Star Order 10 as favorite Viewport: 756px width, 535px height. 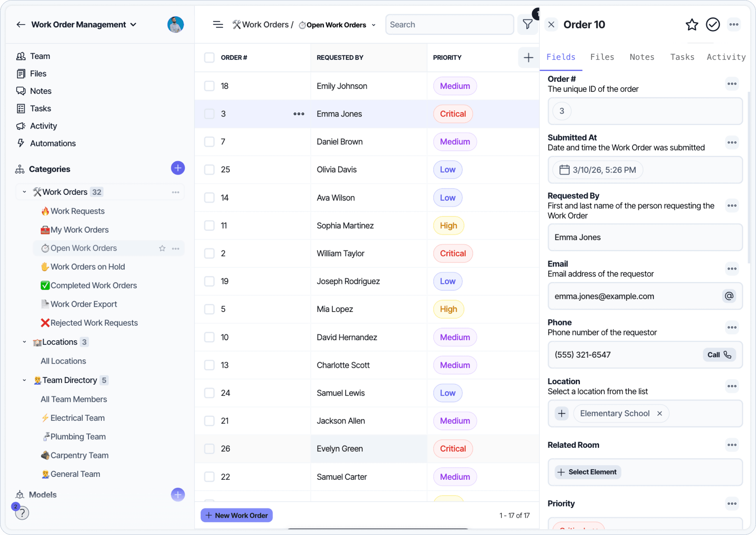pyautogui.click(x=691, y=25)
